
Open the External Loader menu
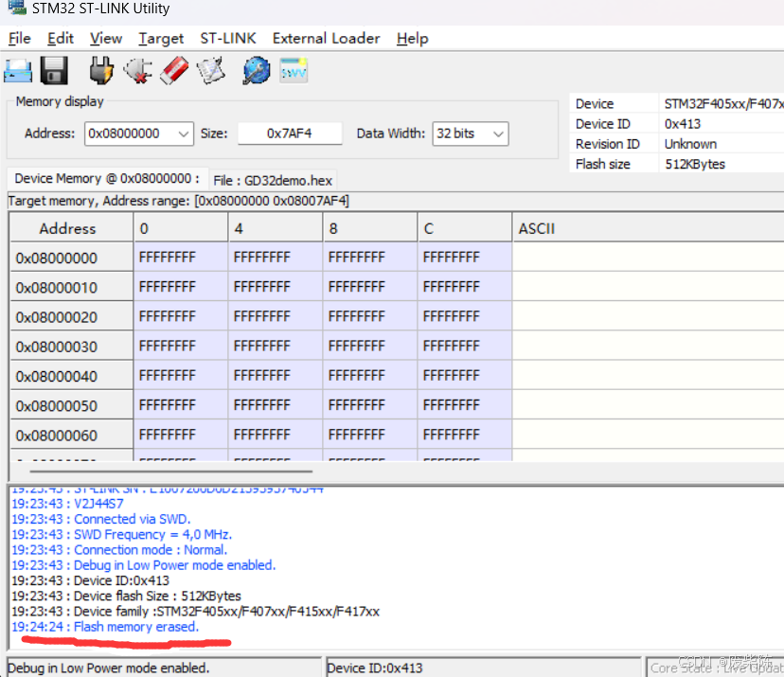[x=326, y=39]
